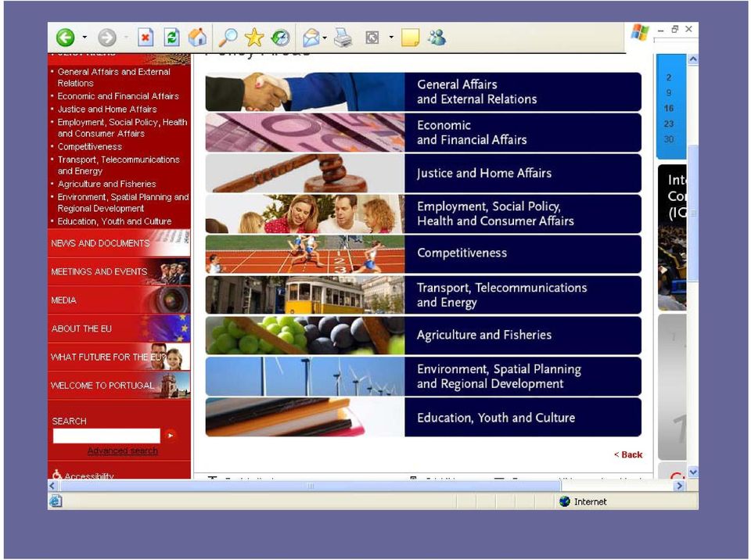Submit search with the red arrow button

coord(170,436)
